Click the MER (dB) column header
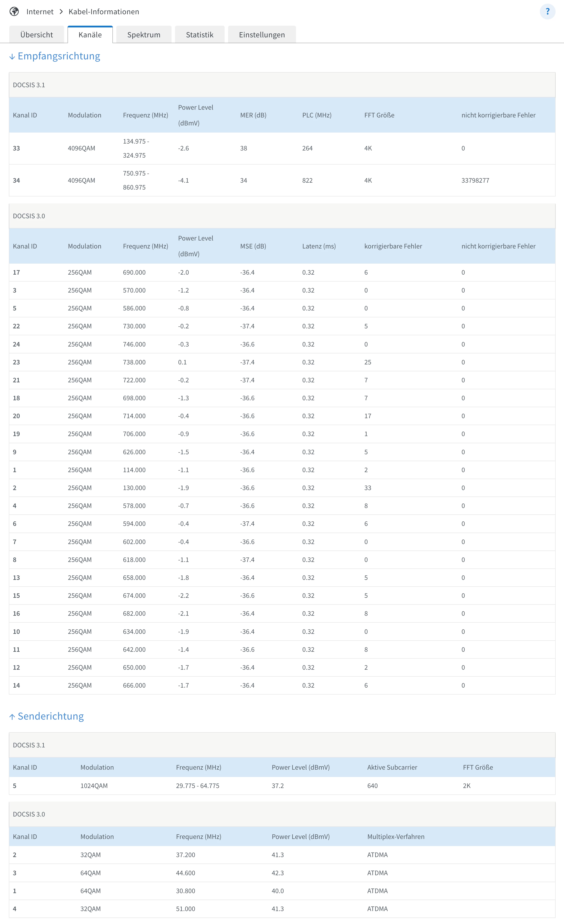The width and height of the screenshot is (564, 924). [x=253, y=115]
